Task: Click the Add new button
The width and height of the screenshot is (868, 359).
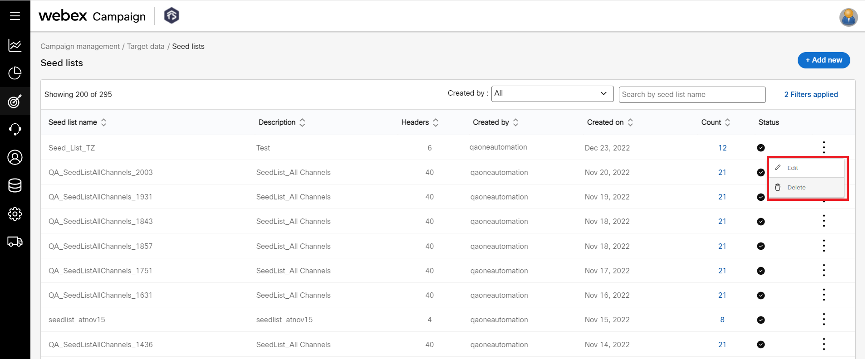Action: coord(824,60)
